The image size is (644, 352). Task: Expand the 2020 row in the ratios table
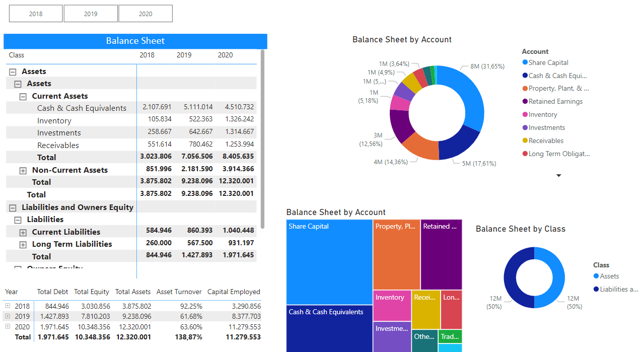pyautogui.click(x=8, y=326)
